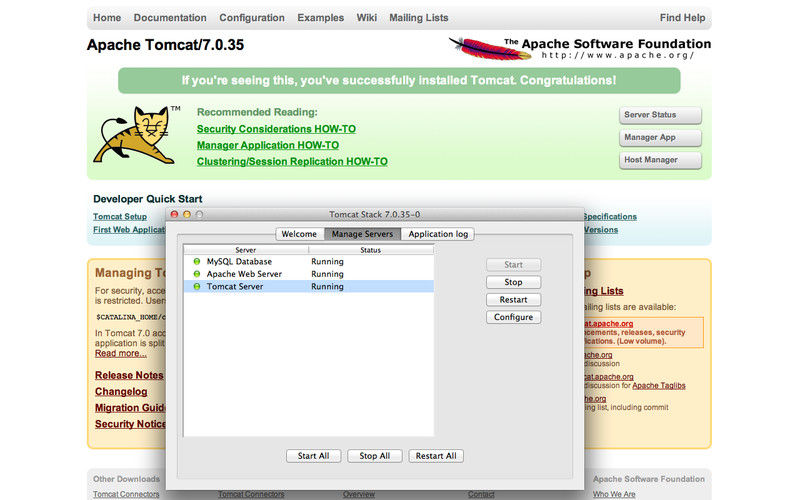The width and height of the screenshot is (800, 500).
Task: Open Security Considerations HOW-TO link
Action: 277,129
